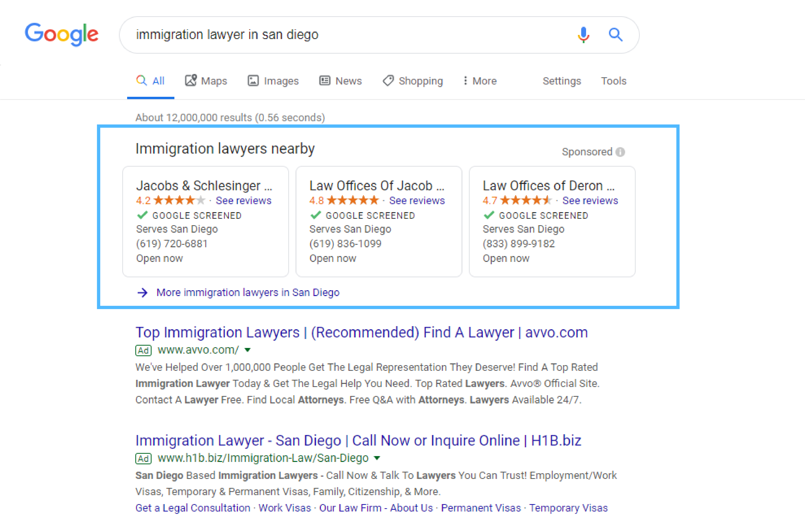
Task: Click inside the search query field
Action: coord(306,34)
